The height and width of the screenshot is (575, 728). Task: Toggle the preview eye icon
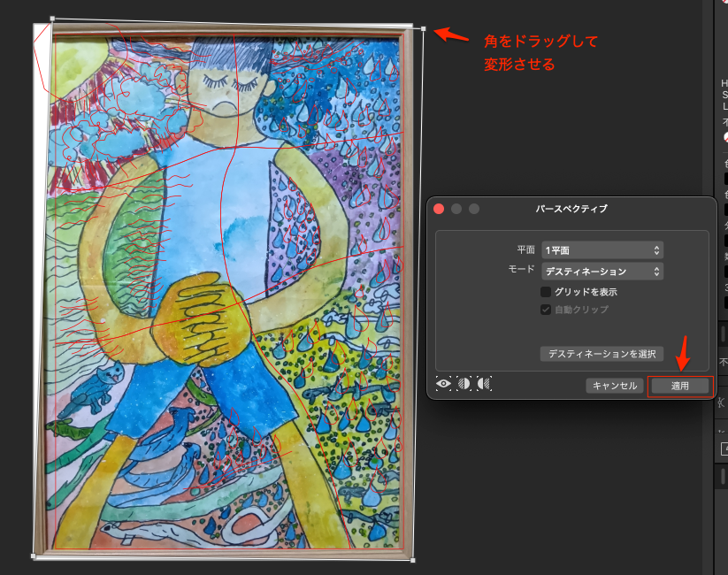443,384
